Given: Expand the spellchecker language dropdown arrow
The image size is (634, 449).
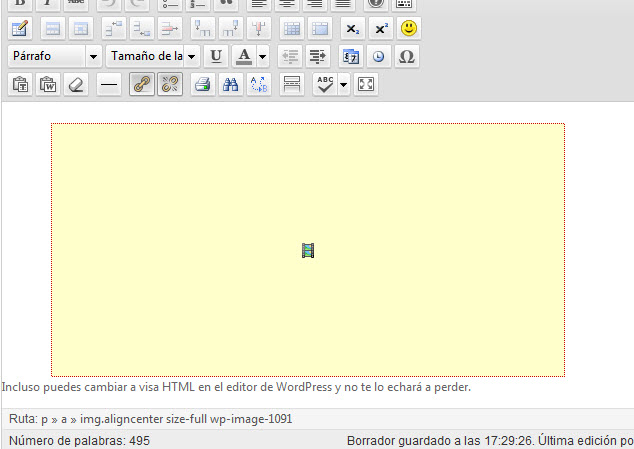Looking at the screenshot, I should (344, 85).
